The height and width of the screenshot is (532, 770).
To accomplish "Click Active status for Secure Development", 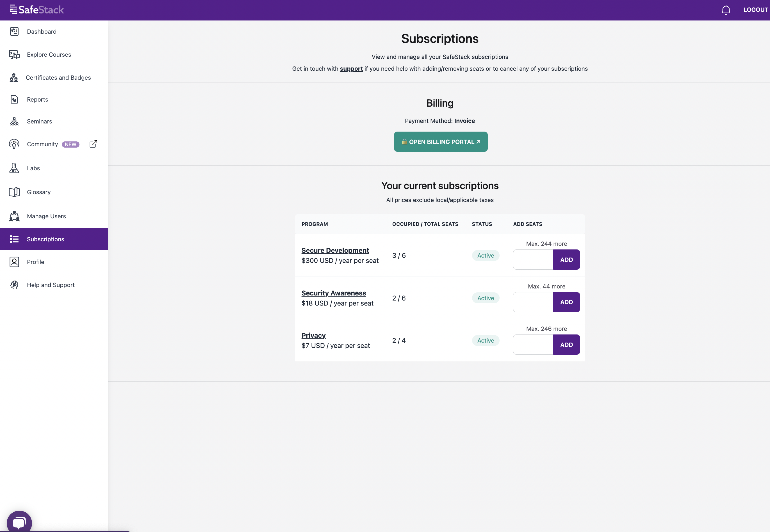I will [x=486, y=255].
